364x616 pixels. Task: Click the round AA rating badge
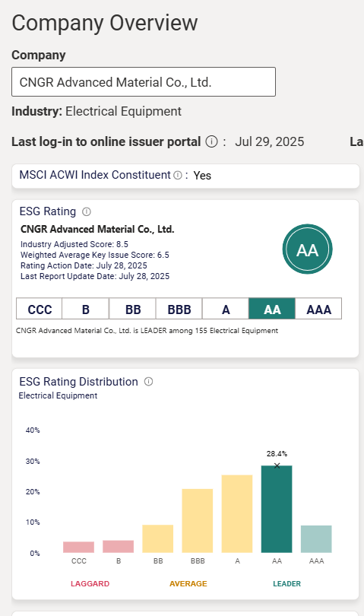pyautogui.click(x=308, y=249)
